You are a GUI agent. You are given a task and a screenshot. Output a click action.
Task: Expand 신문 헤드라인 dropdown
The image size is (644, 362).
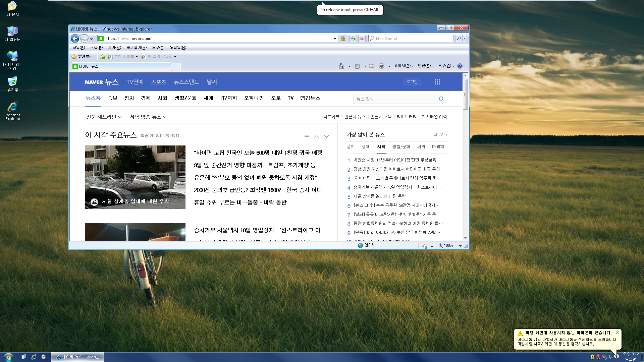104,117
